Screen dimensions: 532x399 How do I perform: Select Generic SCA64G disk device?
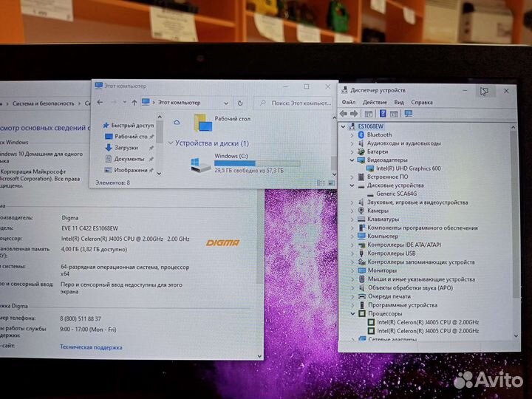pyautogui.click(x=396, y=194)
